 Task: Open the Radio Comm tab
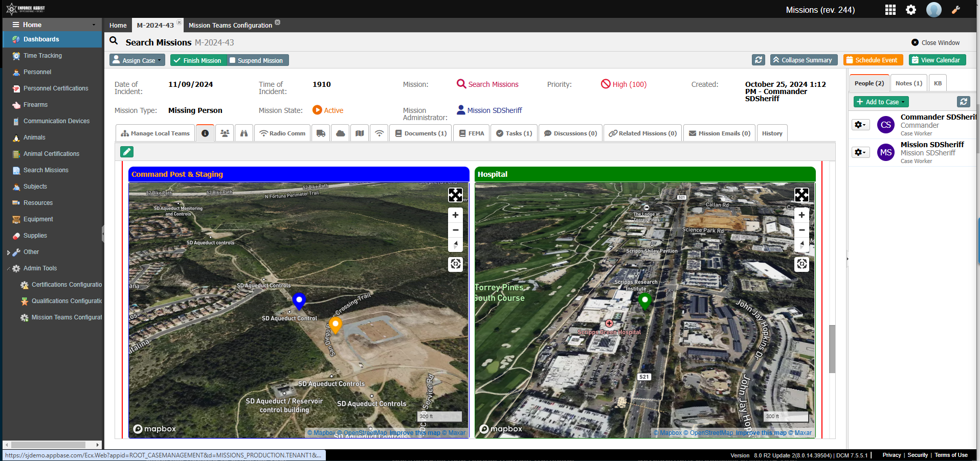(x=282, y=133)
